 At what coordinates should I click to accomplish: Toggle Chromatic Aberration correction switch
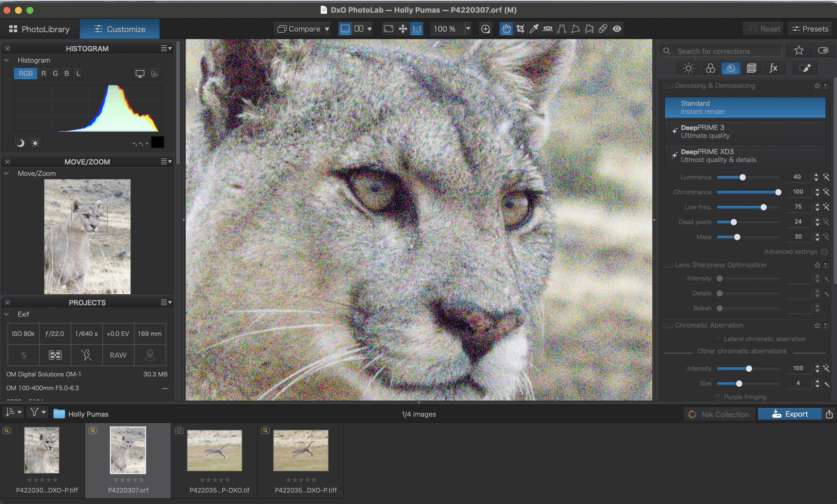[x=668, y=325]
